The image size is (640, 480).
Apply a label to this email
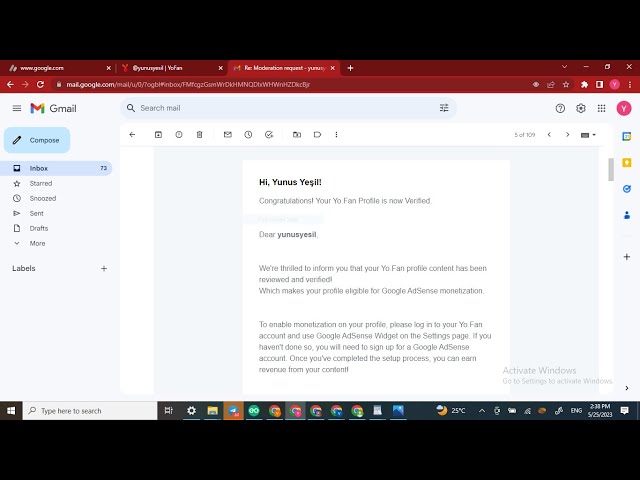317,134
